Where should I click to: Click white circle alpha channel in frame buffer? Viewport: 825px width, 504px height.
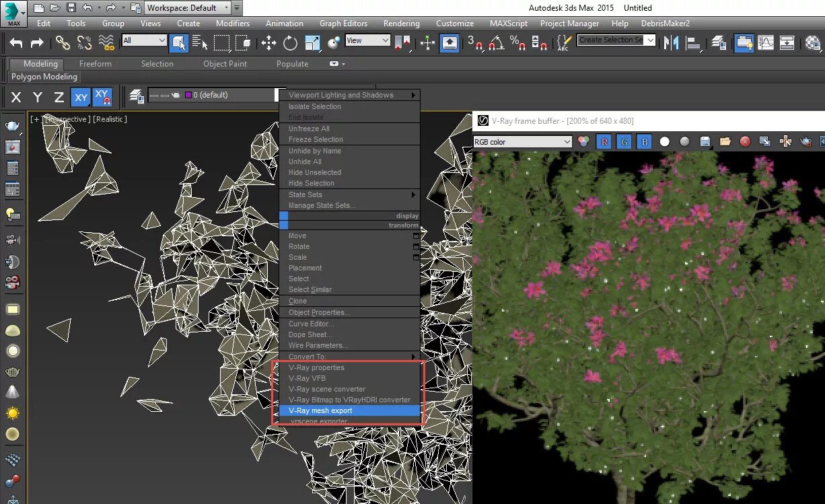coord(665,141)
